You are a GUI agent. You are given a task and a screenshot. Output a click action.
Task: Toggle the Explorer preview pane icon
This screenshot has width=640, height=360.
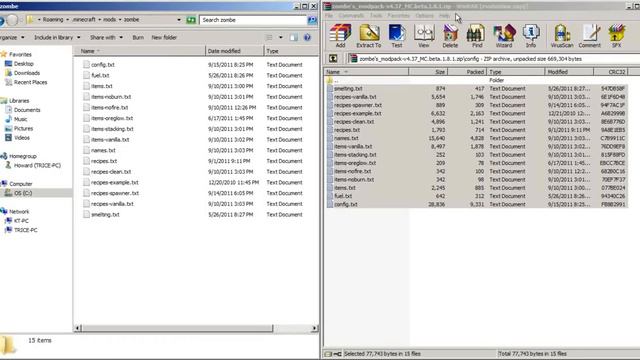tap(293, 37)
